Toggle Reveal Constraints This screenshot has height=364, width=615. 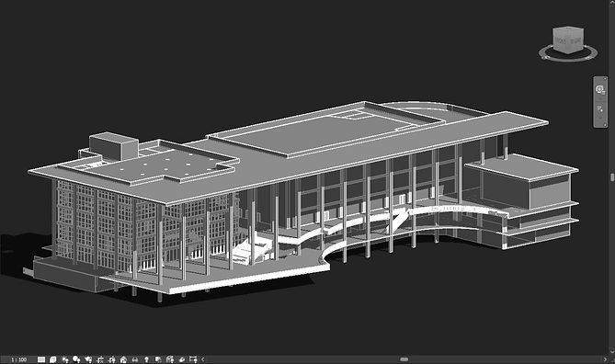(193, 359)
